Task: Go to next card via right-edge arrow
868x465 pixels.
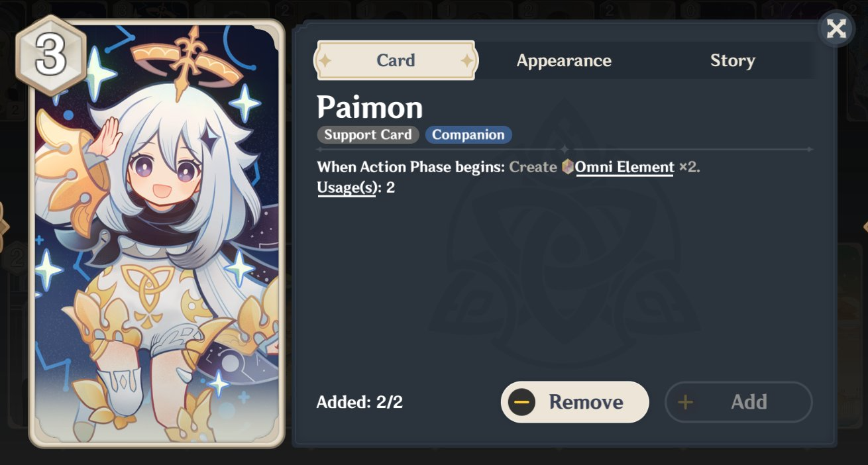Action: pyautogui.click(x=864, y=227)
